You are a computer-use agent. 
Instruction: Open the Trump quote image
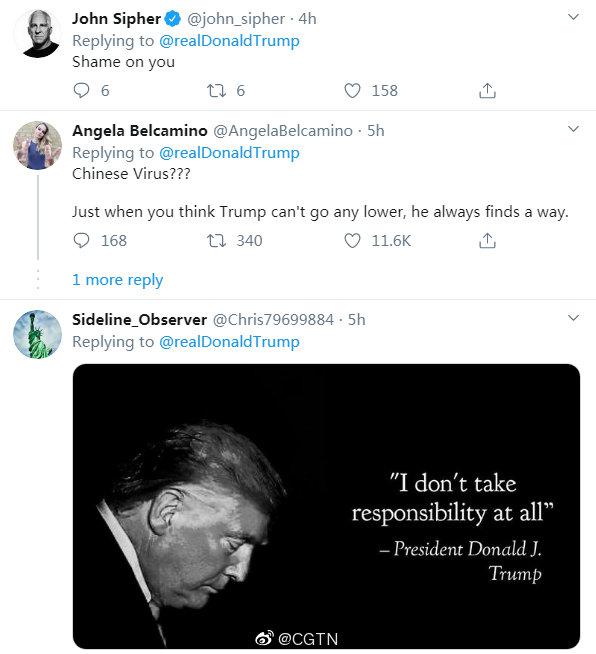tap(326, 506)
